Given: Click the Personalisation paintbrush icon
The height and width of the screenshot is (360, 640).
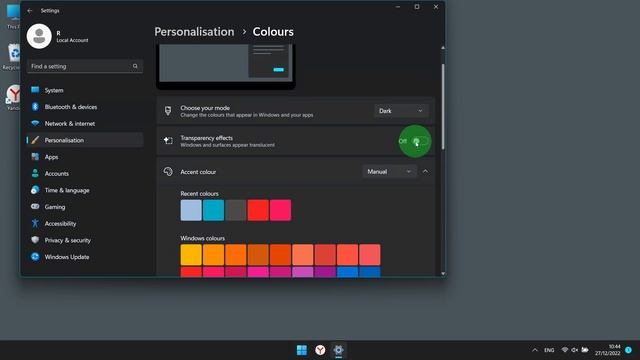Looking at the screenshot, I should [x=35, y=140].
